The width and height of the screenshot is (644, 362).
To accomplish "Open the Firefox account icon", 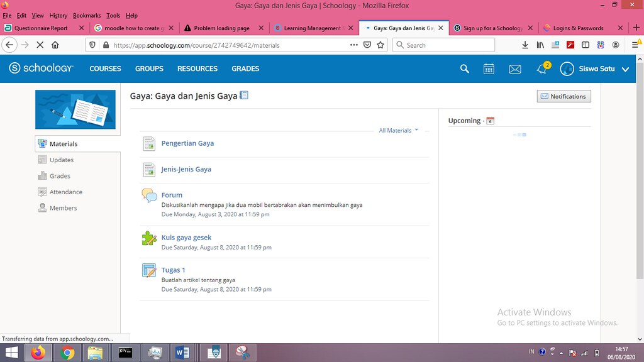I will pos(615,45).
